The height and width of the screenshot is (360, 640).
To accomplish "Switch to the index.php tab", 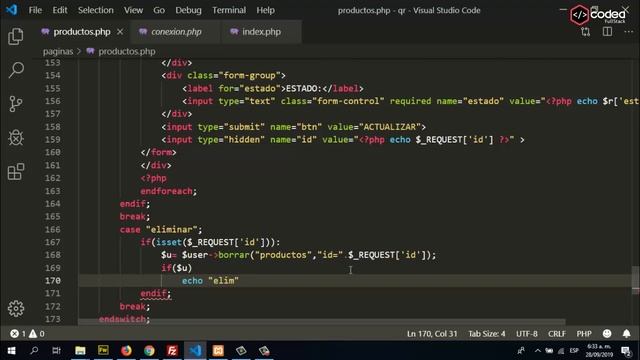I will [261, 31].
